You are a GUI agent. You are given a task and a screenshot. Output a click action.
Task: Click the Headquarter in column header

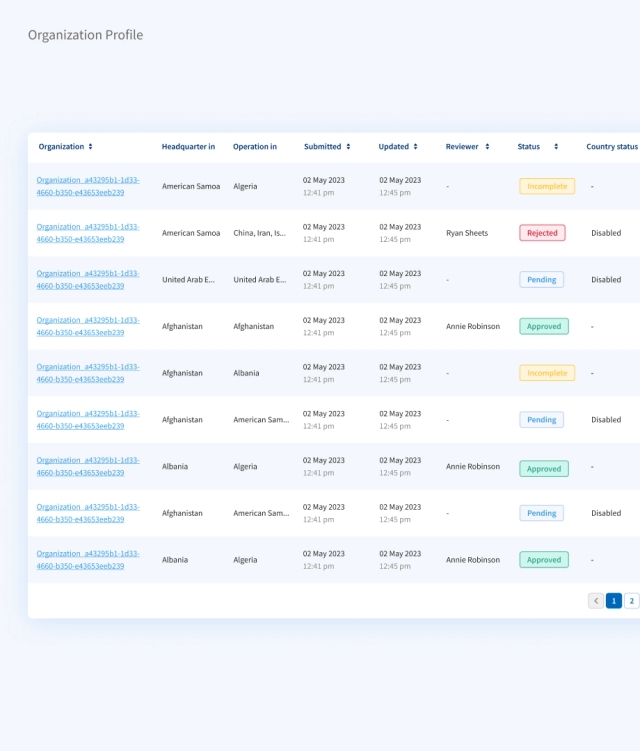(188, 147)
